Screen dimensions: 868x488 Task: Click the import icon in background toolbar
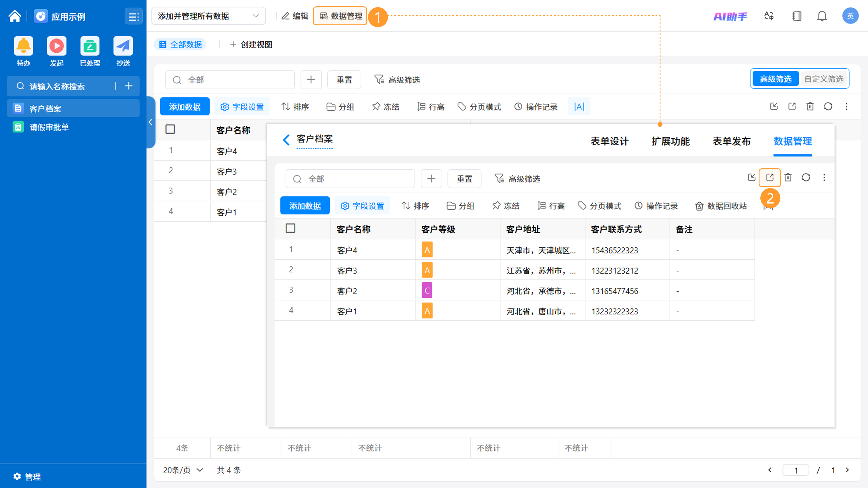(x=774, y=107)
